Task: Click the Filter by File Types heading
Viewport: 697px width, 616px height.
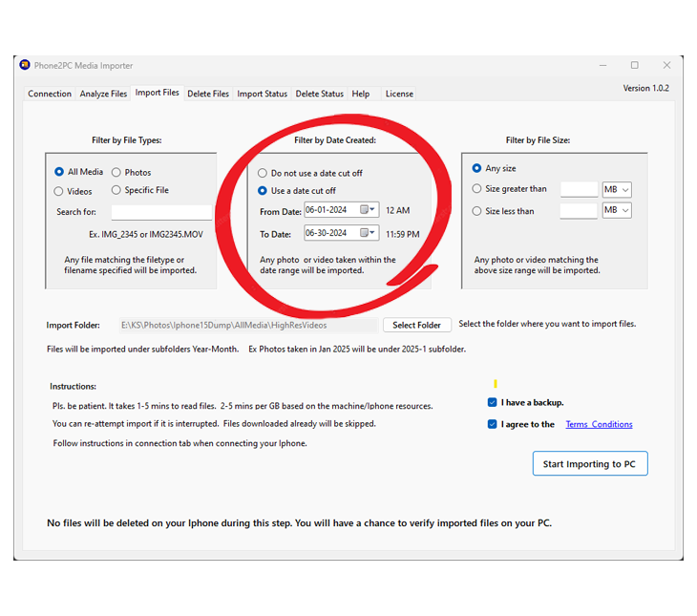Action: [127, 140]
